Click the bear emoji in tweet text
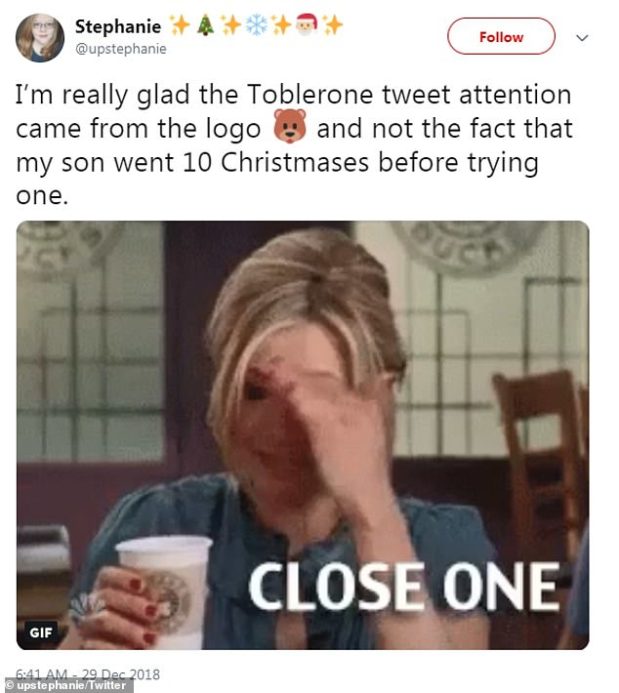The image size is (619, 693). (290, 127)
